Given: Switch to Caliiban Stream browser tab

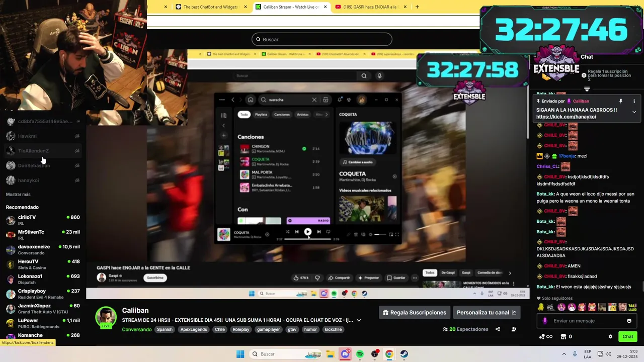Looking at the screenshot, I should (291, 7).
